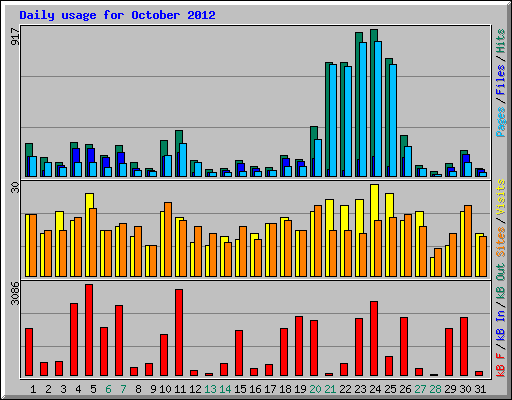Select day 3 on the x-axis
This screenshot has width=512, height=400.
click(63, 389)
